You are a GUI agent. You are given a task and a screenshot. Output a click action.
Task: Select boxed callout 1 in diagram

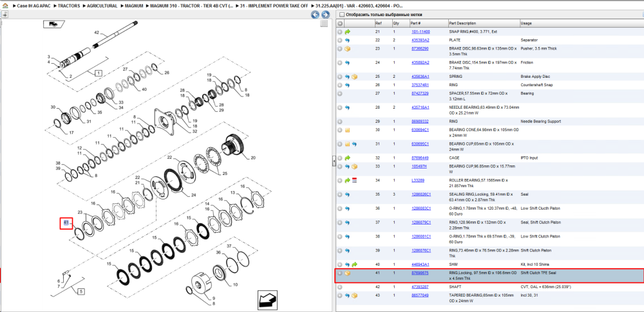[99, 73]
